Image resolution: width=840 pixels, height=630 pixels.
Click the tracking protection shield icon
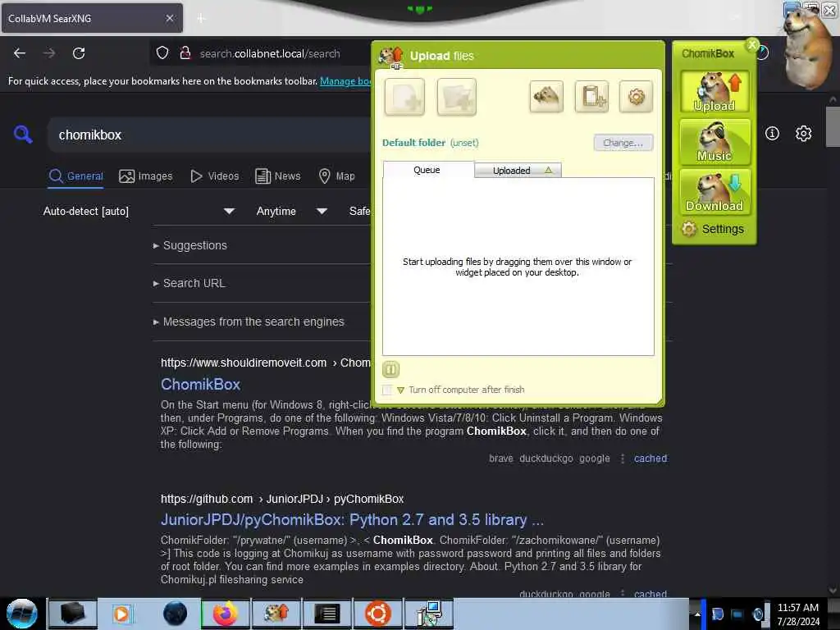point(162,53)
